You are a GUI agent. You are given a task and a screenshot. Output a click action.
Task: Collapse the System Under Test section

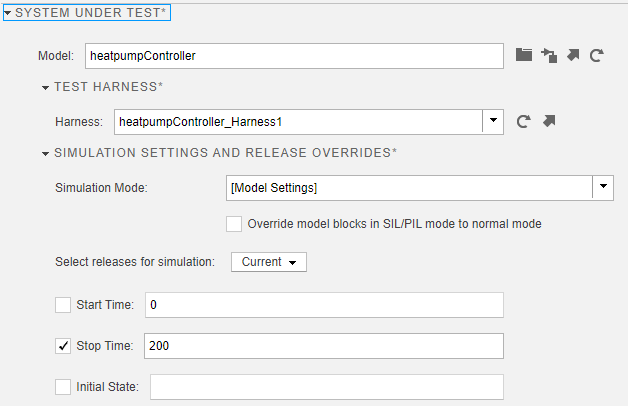8,14
